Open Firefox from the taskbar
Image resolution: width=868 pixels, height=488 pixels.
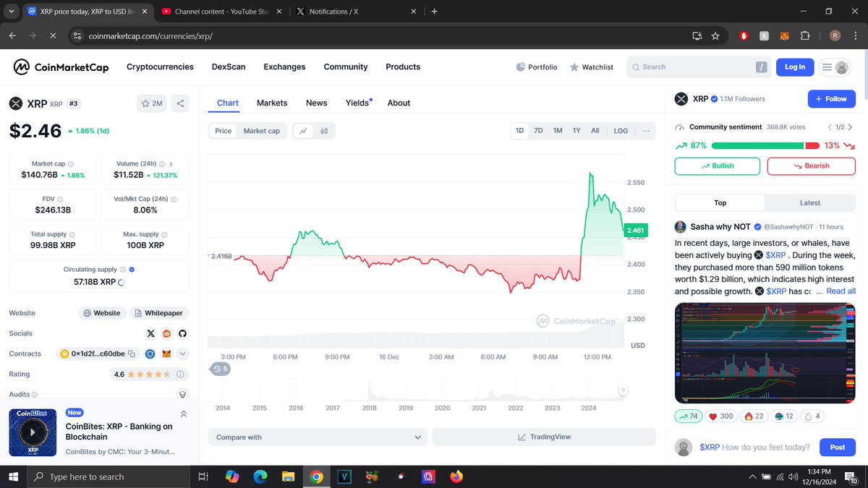pos(456,476)
